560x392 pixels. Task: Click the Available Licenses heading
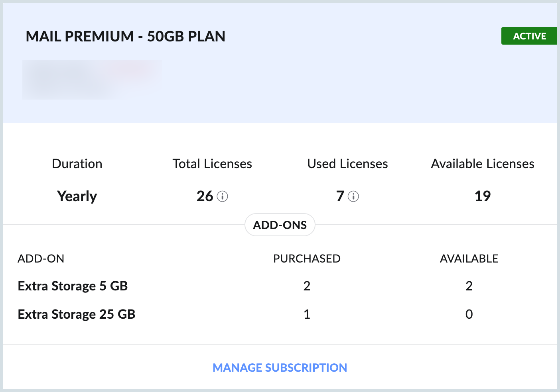pyautogui.click(x=483, y=164)
